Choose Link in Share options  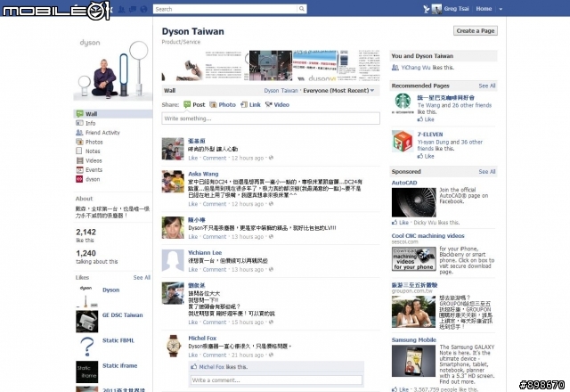[251, 105]
